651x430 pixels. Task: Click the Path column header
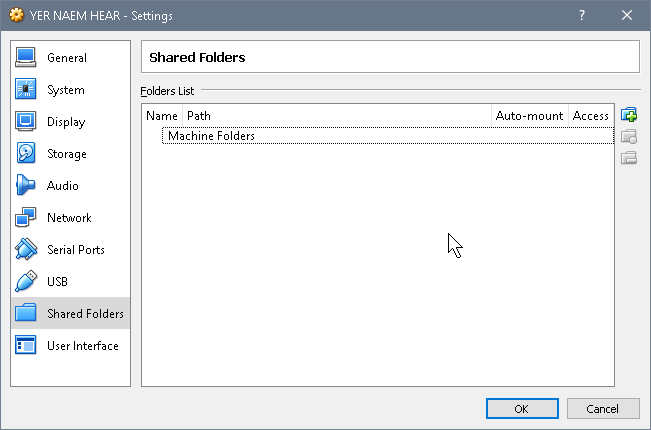click(337, 116)
